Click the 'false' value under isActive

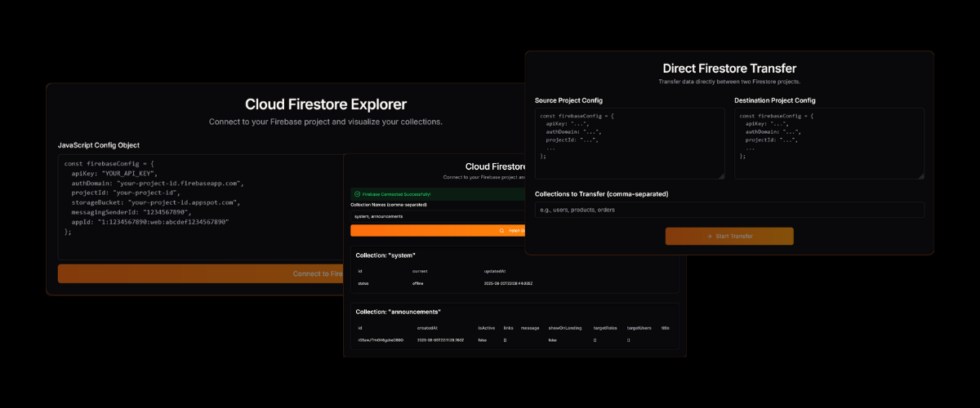pos(483,339)
